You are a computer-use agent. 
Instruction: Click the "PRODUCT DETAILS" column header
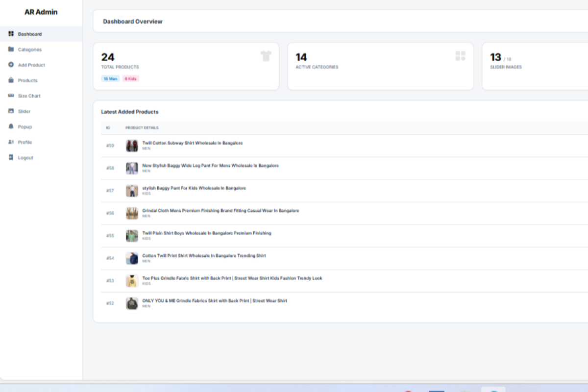tap(142, 128)
